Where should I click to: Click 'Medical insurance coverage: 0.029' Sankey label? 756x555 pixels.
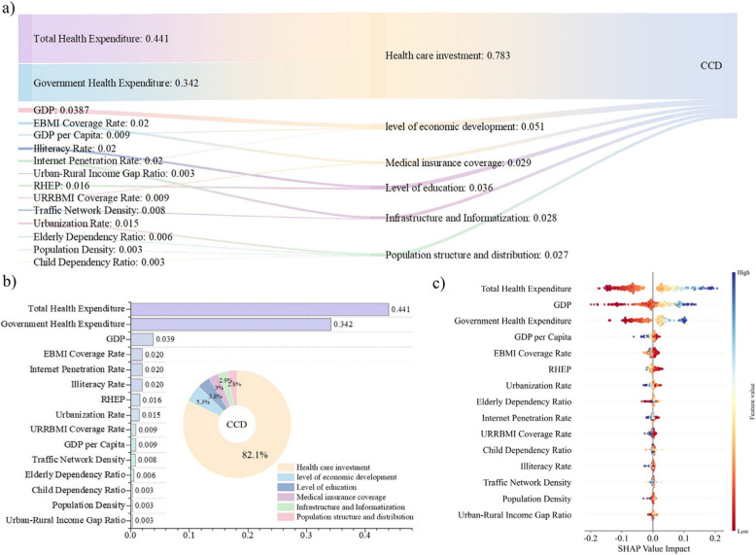click(457, 162)
